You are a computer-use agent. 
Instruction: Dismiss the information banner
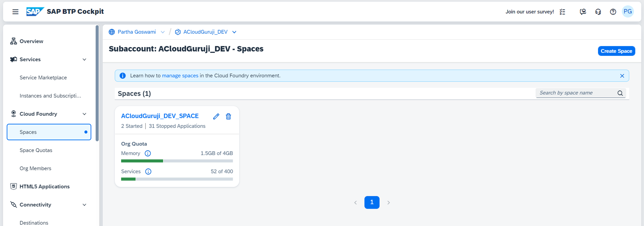(622, 76)
